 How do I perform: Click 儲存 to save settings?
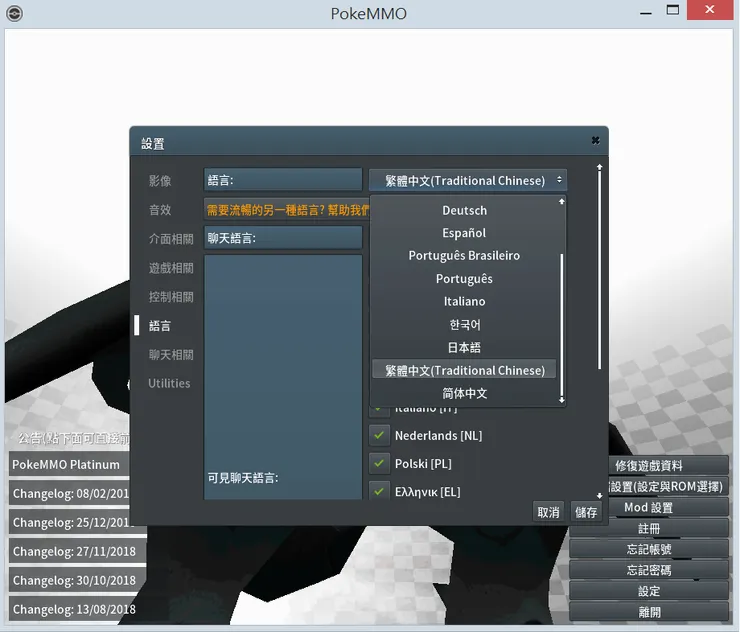tap(586, 512)
